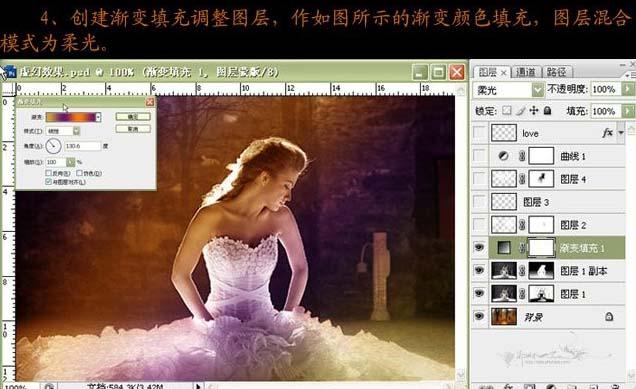This screenshot has width=636, height=389.
Task: Click the 取消 button in gradient dialog
Action: [133, 129]
